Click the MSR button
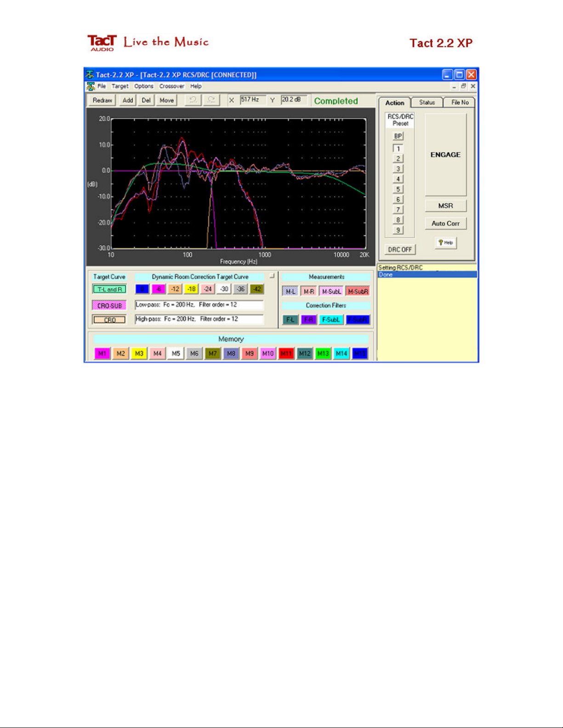563x728 pixels. [445, 206]
